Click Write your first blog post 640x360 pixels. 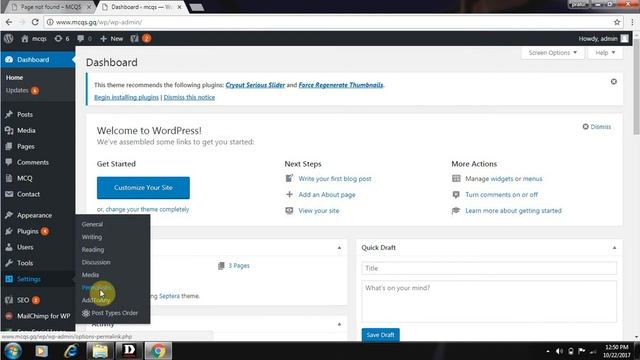335,178
